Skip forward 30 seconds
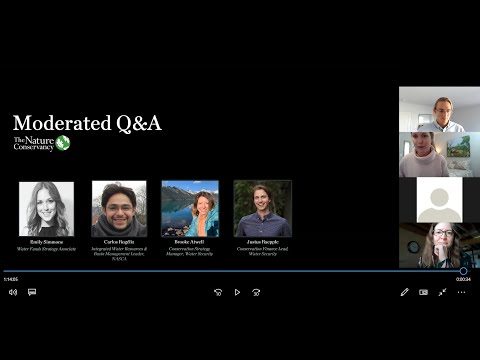480x360 pixels. pyautogui.click(x=256, y=292)
